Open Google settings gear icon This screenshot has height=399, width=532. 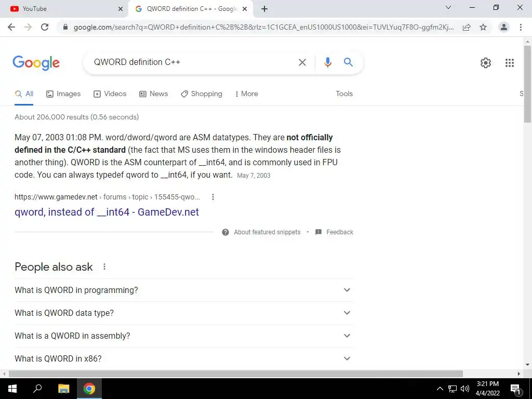(486, 63)
